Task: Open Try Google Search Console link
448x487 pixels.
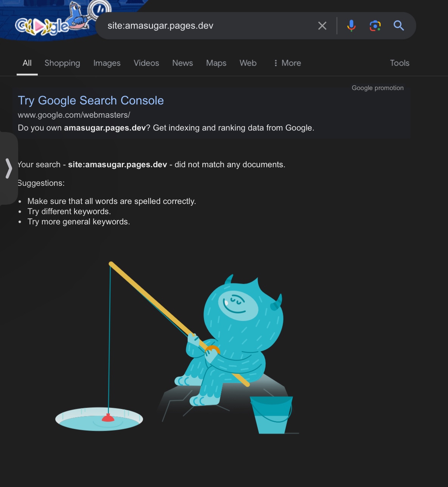Action: [x=91, y=101]
